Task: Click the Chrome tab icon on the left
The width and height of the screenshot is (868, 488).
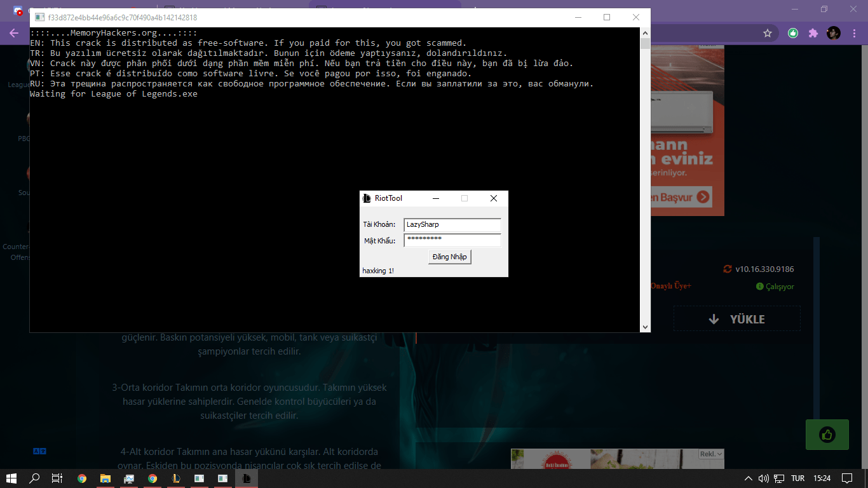Action: [18, 10]
